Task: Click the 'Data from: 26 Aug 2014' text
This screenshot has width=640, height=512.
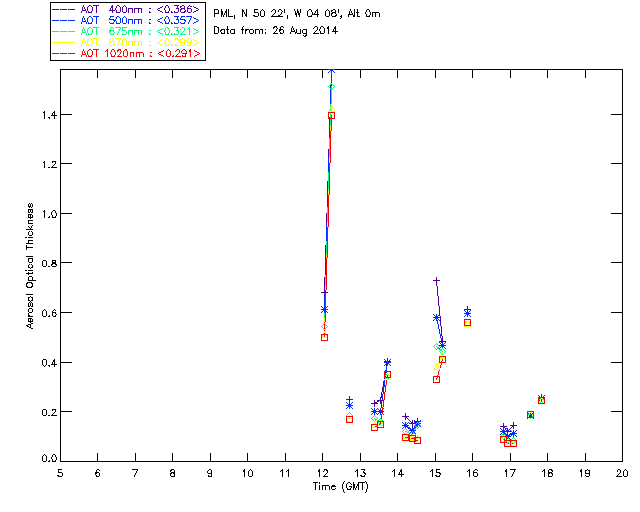Action: tap(276, 31)
